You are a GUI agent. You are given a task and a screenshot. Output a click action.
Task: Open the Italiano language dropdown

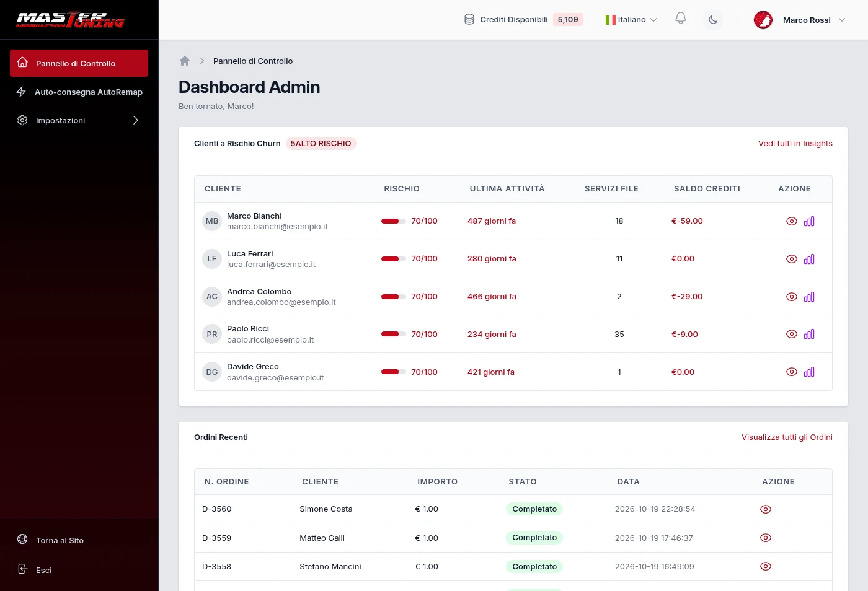[631, 20]
